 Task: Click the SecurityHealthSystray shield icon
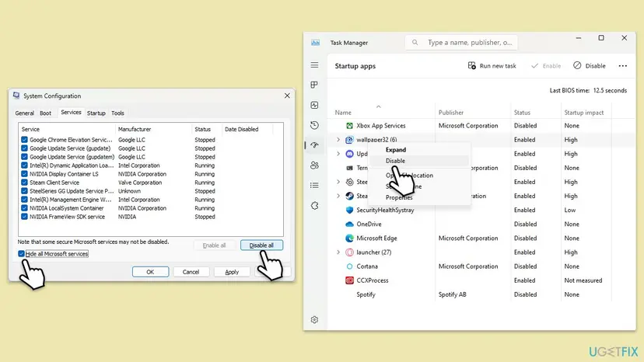(x=349, y=210)
